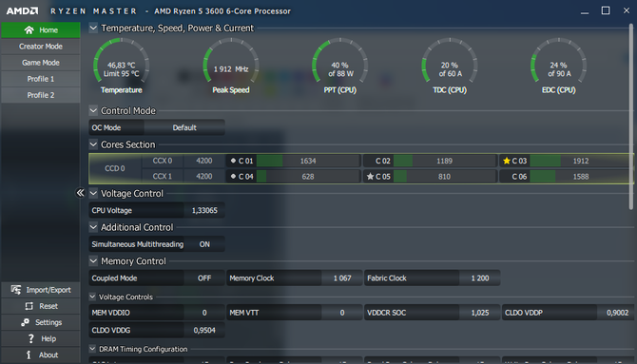This screenshot has width=637, height=364.
Task: Click the VDDCR SOC value 1,025
Action: tap(480, 313)
